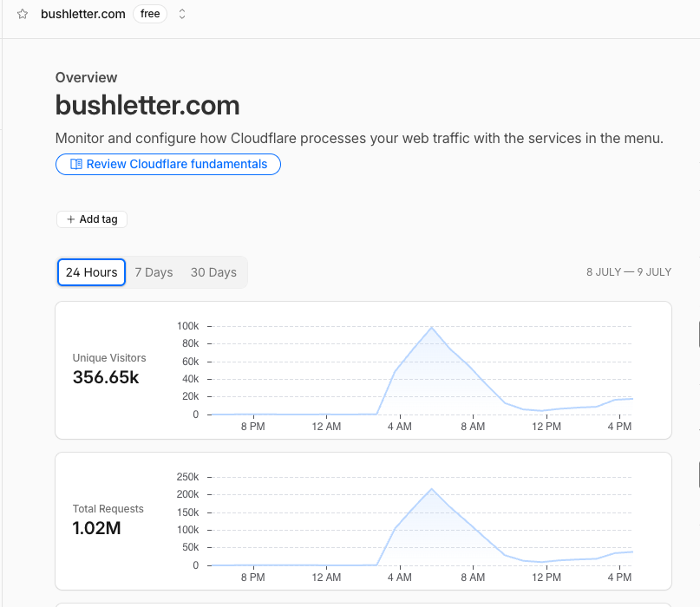Click the Total Requests chart peak
Image resolution: width=700 pixels, height=607 pixels.
(x=432, y=489)
